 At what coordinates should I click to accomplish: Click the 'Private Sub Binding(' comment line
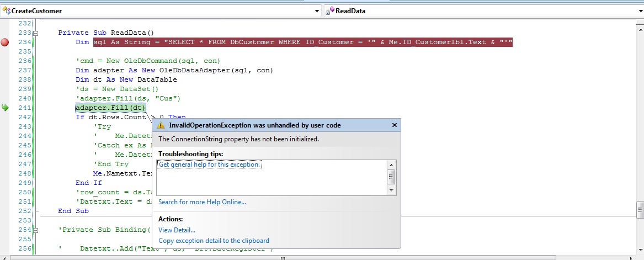[104, 230]
